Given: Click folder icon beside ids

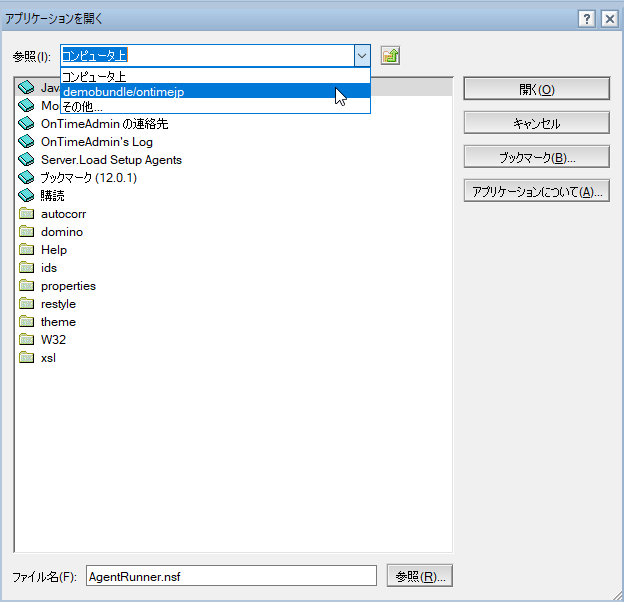Looking at the screenshot, I should [26, 268].
